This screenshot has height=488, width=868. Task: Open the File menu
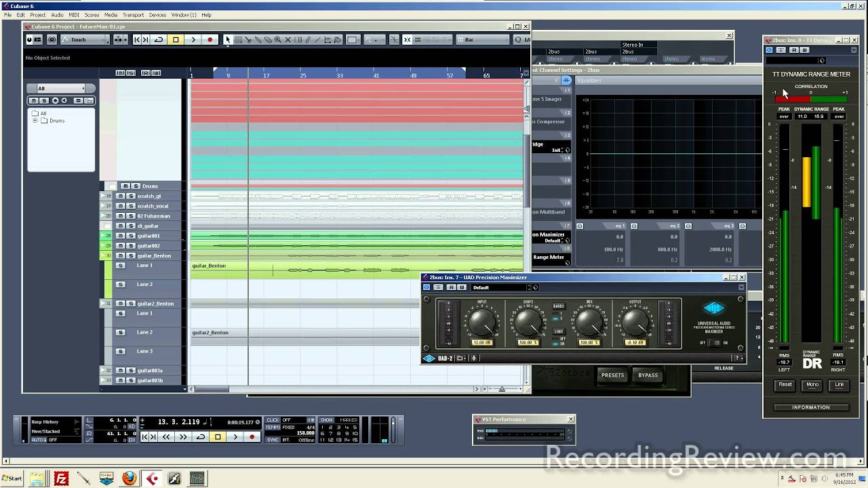7,15
